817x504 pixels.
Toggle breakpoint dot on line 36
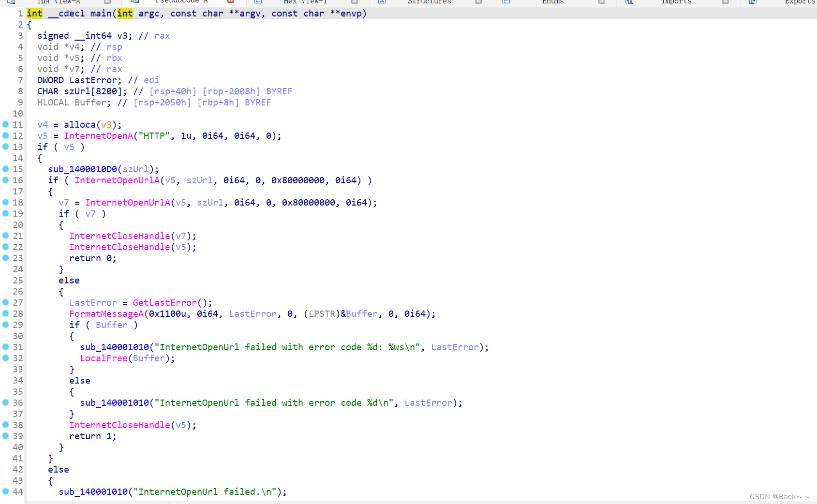pos(6,402)
